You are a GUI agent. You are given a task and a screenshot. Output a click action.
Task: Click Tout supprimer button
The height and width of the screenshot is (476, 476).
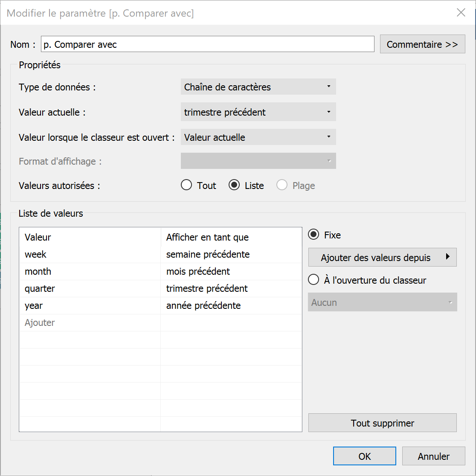382,423
